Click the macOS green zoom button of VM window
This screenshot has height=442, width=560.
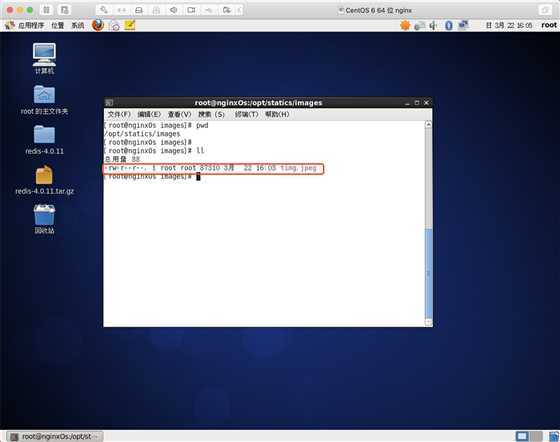tap(30, 10)
